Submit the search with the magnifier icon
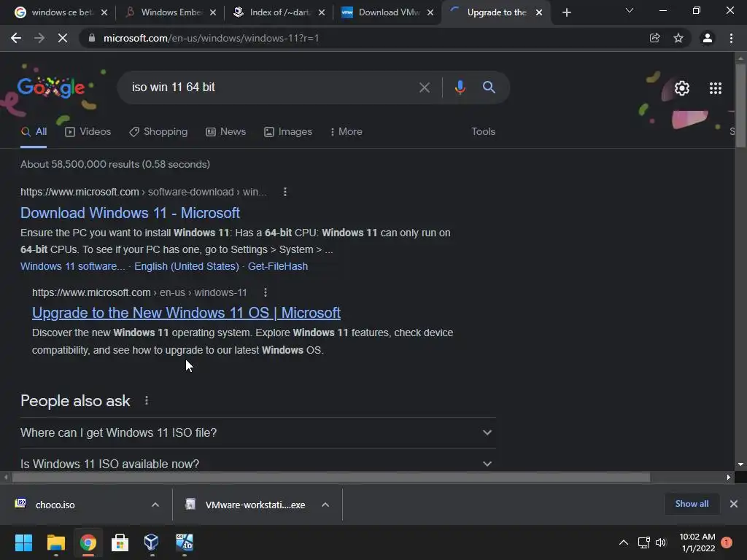 pyautogui.click(x=489, y=87)
